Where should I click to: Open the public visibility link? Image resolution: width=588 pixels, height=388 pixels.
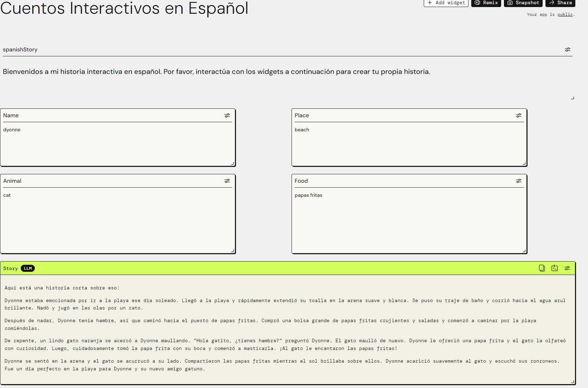pyautogui.click(x=565, y=14)
